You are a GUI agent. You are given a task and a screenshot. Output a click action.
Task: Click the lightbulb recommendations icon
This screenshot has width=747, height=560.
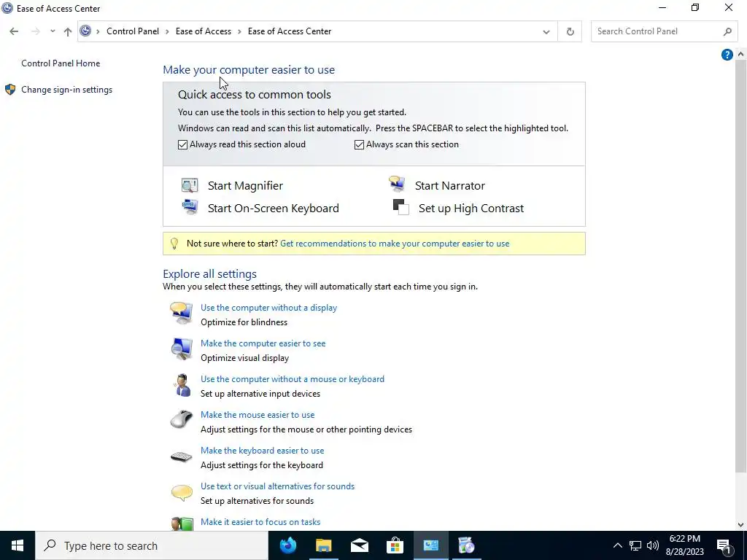pyautogui.click(x=174, y=244)
